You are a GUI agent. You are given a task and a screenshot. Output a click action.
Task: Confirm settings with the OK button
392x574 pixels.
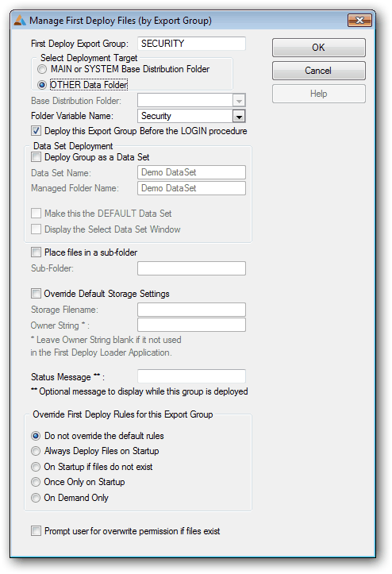(x=318, y=48)
